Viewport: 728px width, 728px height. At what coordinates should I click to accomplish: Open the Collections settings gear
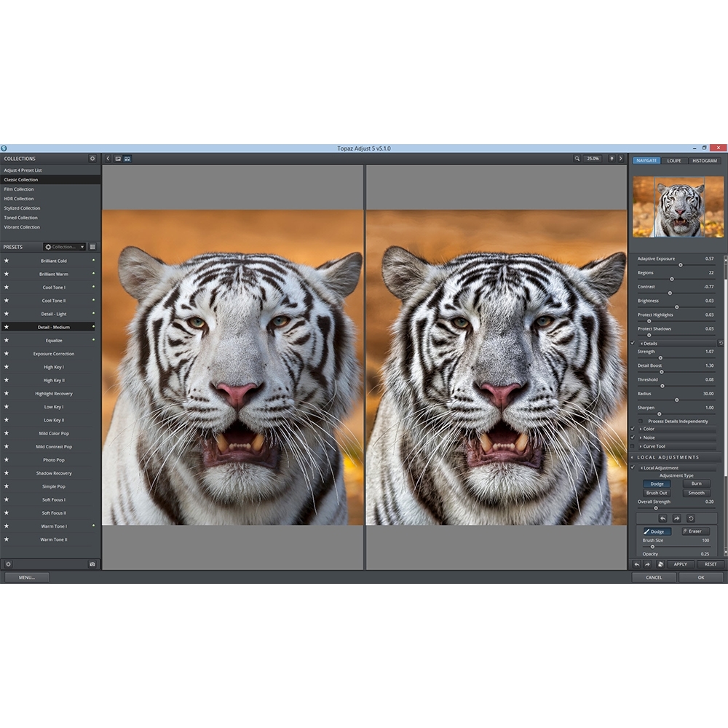pyautogui.click(x=92, y=159)
